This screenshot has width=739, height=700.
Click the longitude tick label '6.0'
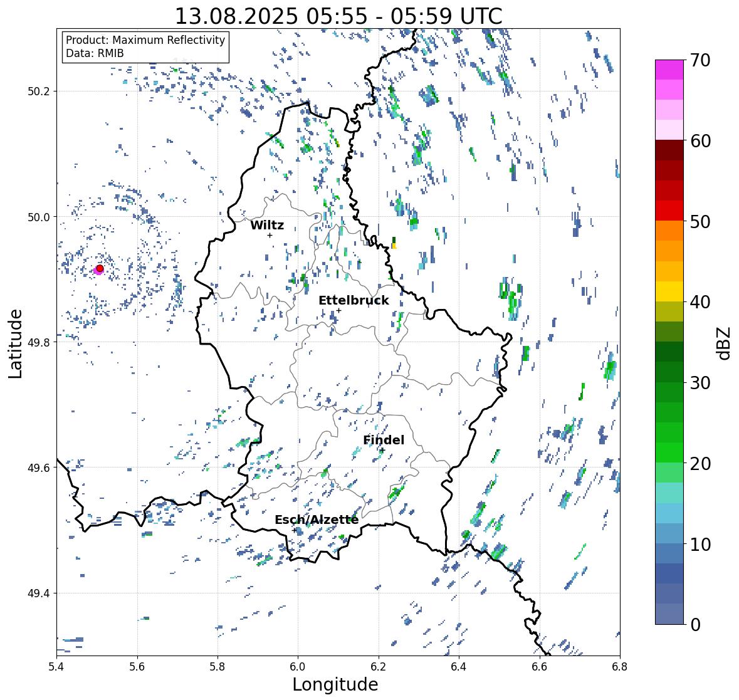pos(298,667)
